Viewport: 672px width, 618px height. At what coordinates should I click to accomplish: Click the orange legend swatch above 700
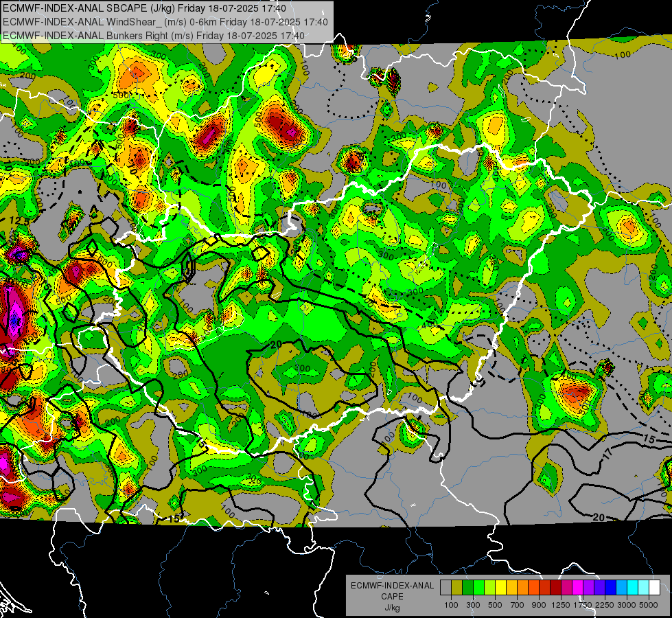522,588
